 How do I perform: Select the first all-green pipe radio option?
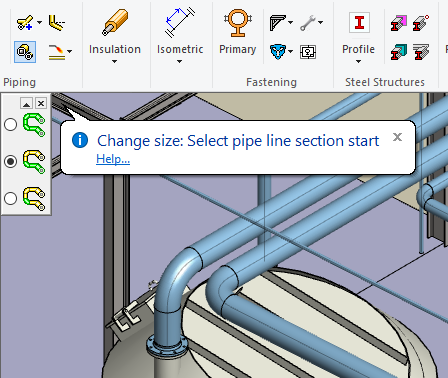(x=10, y=125)
